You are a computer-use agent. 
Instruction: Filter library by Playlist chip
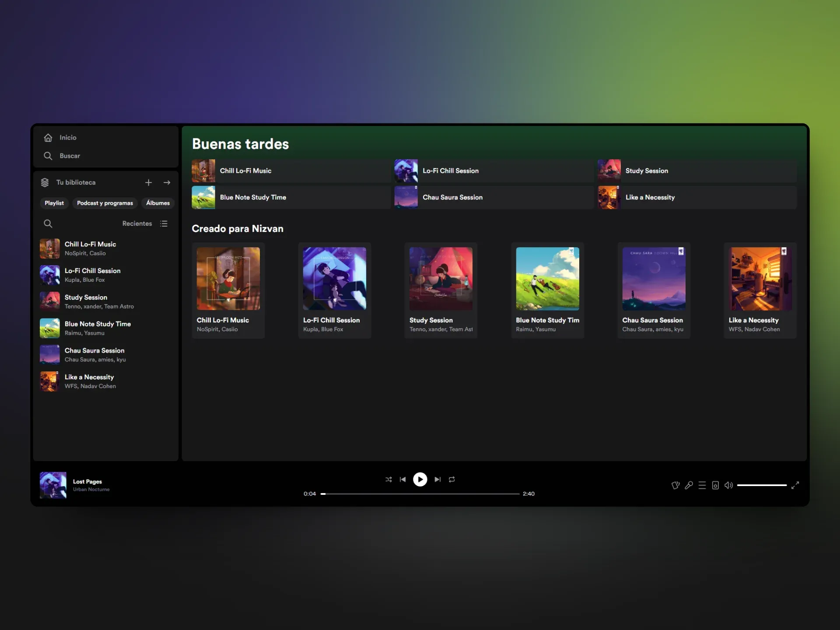tap(54, 203)
